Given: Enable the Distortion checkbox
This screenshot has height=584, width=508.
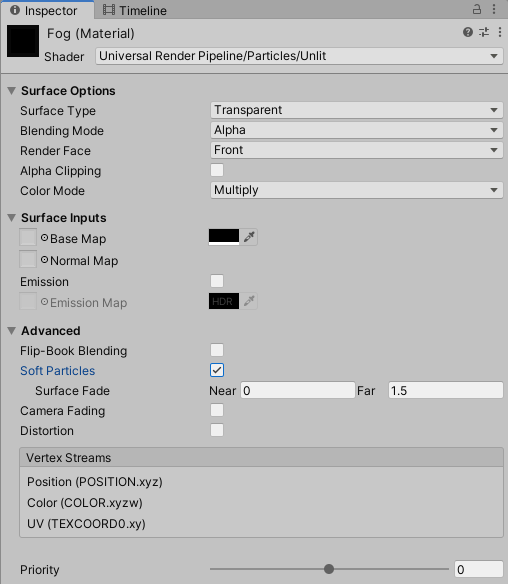Looking at the screenshot, I should [x=217, y=430].
